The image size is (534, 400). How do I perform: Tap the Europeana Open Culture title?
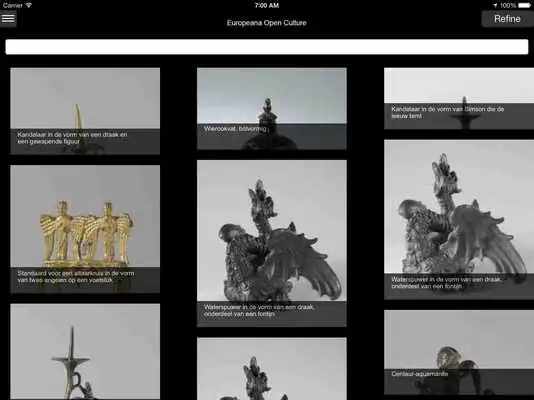tap(267, 23)
